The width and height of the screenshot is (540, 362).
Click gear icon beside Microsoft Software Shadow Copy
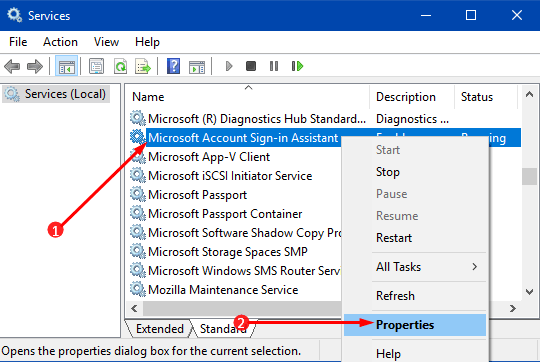138,232
